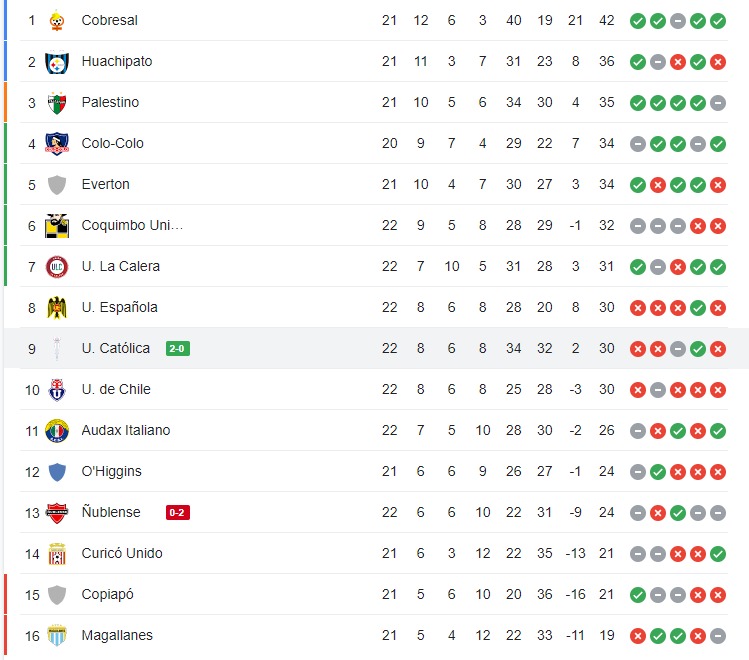Click the Colo-Colo club badge
Image resolution: width=749 pixels, height=660 pixels.
click(57, 144)
